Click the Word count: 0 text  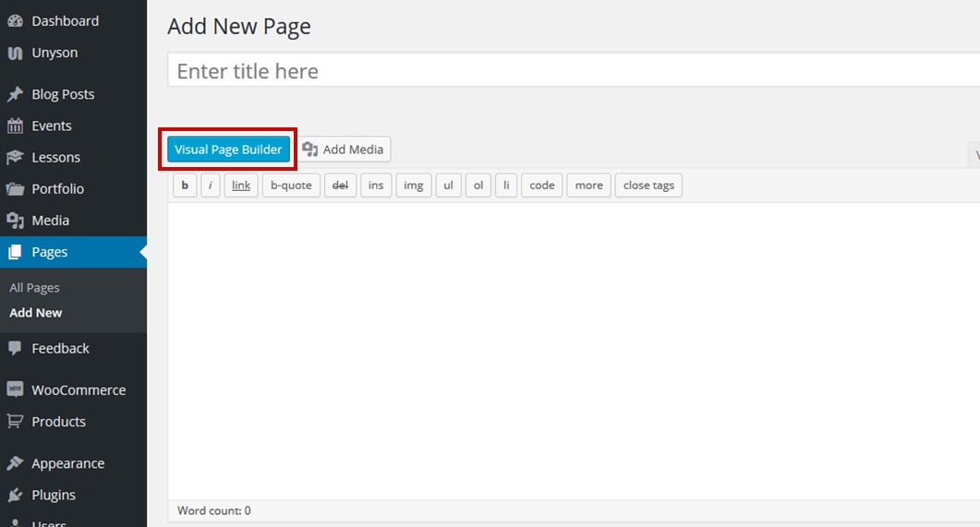213,510
